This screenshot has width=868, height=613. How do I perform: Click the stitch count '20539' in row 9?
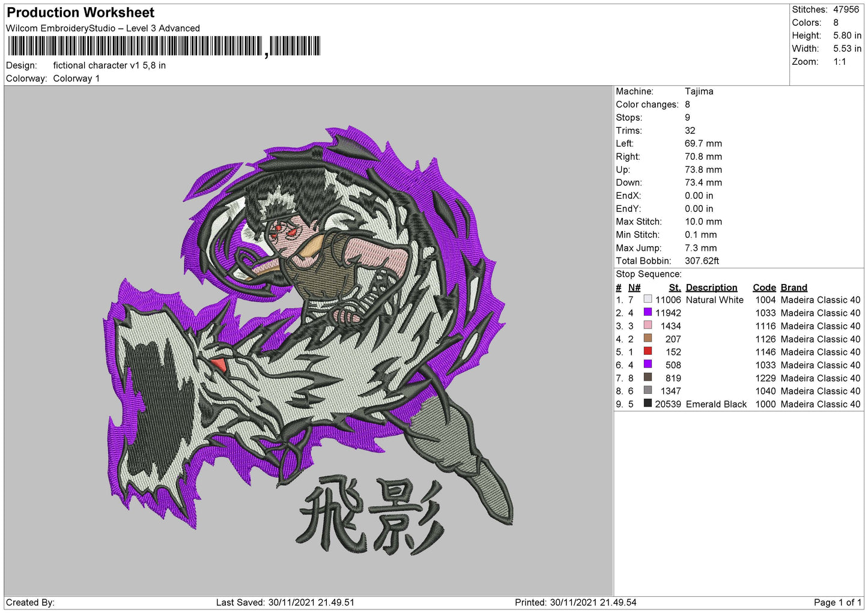coord(668,405)
